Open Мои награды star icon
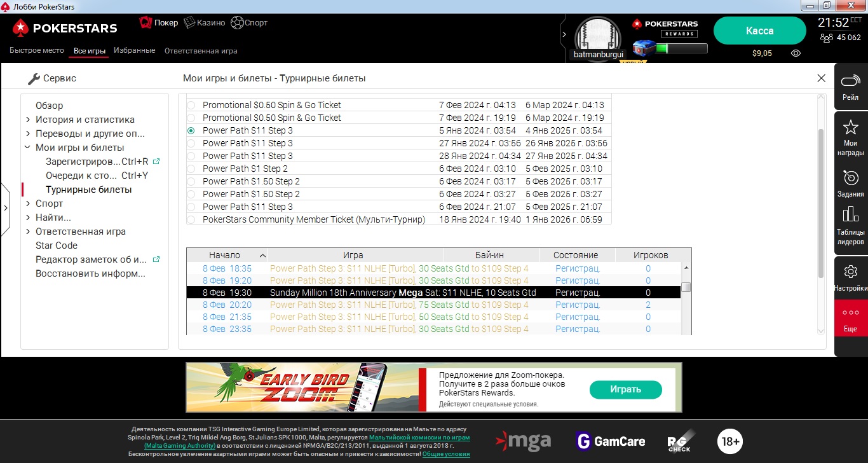 point(850,127)
